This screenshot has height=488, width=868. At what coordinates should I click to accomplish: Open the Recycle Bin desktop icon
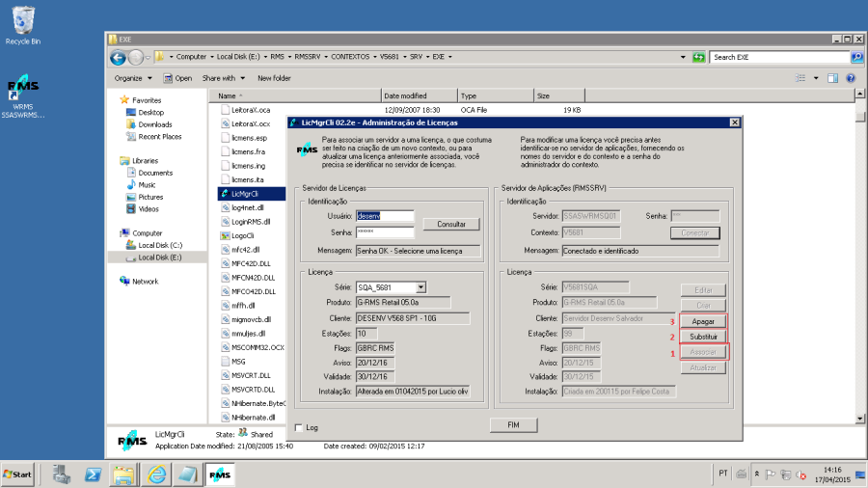23,25
